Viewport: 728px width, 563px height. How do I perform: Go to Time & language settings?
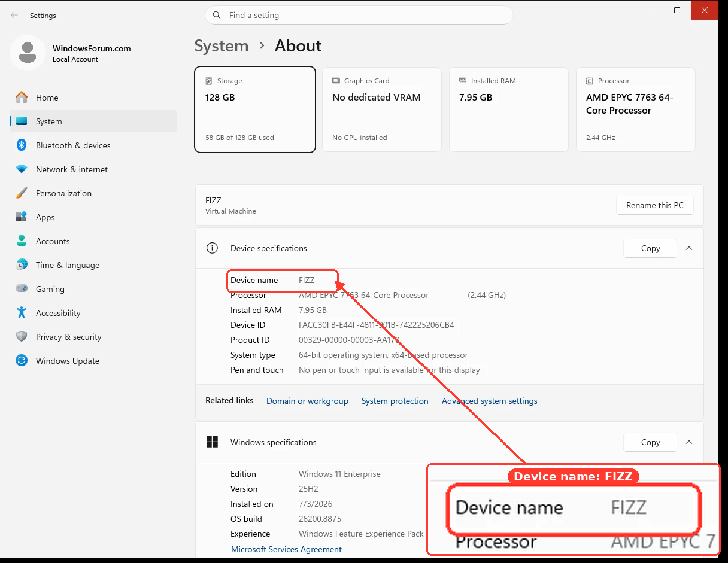(x=93, y=265)
